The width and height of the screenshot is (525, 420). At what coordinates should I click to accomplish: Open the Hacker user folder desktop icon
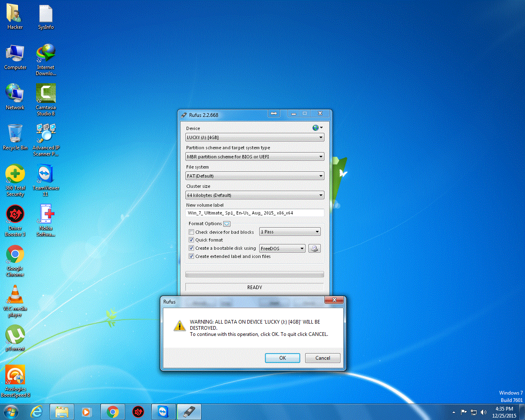[x=15, y=17]
